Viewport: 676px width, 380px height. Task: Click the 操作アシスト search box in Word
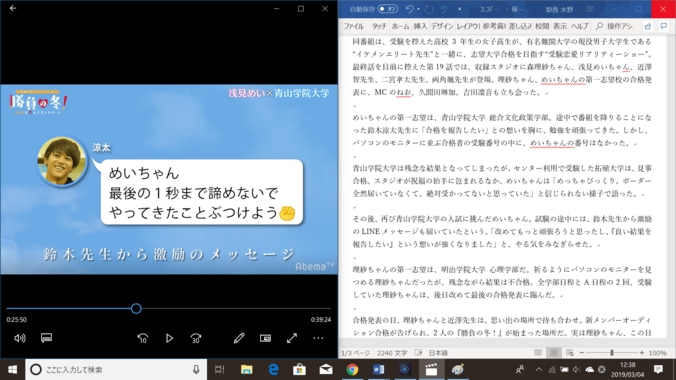click(x=615, y=26)
